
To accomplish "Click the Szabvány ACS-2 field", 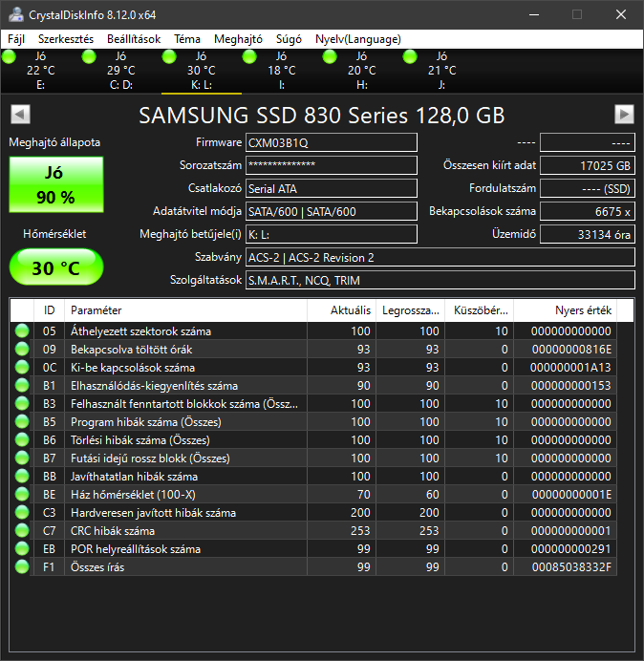I will coord(440,257).
